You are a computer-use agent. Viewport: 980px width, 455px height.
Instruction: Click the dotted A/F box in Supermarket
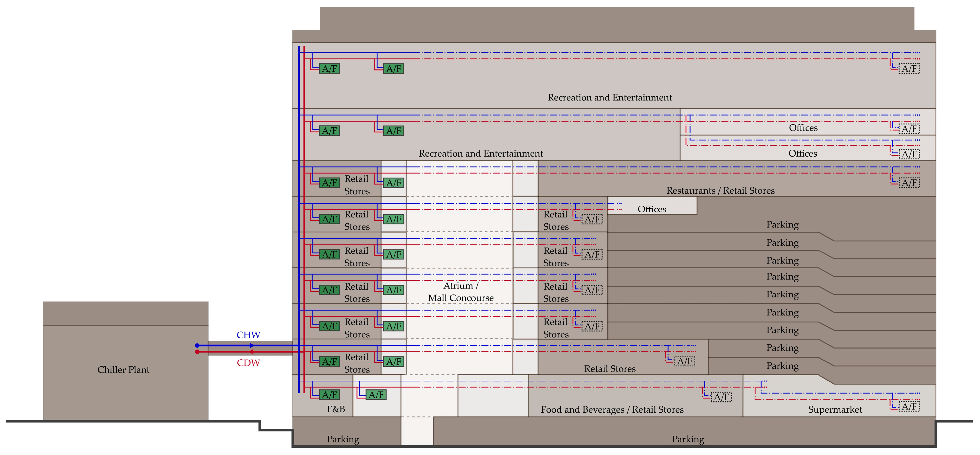909,406
